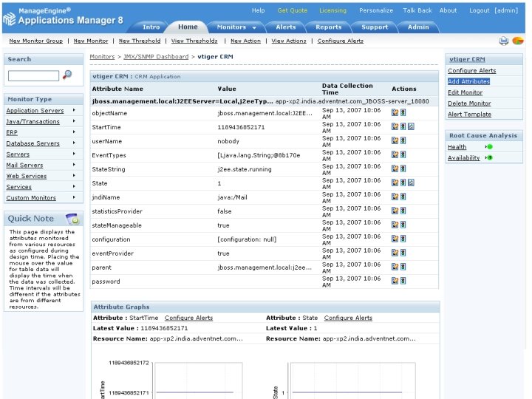Click the traffic-light alert icon in configuration row
532x399 pixels.
tap(403, 239)
